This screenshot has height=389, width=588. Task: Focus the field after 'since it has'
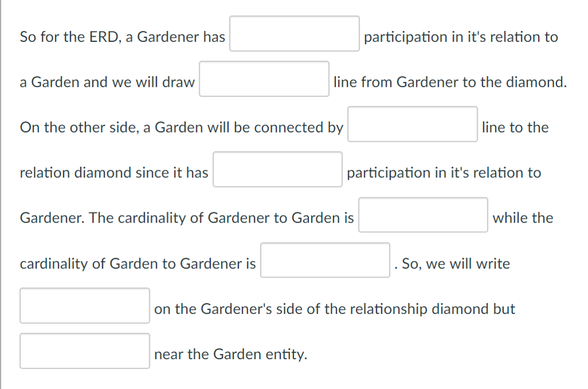pos(277,169)
